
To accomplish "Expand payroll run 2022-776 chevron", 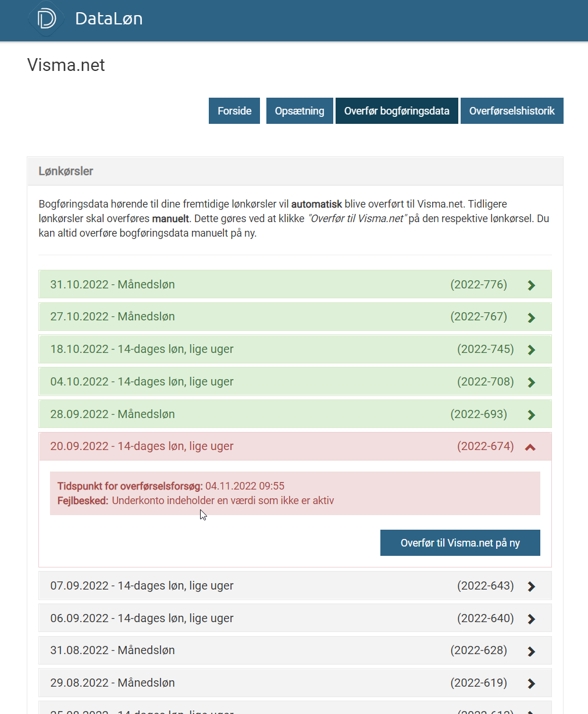I will (531, 285).
